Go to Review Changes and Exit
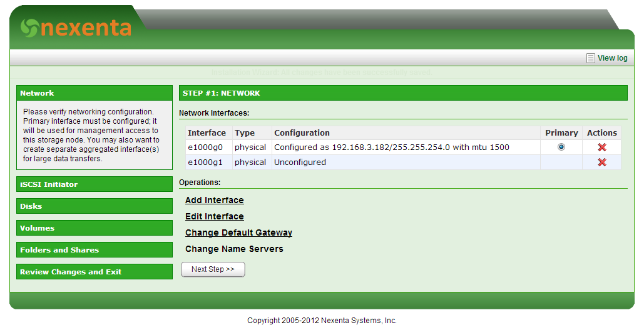 click(x=95, y=271)
